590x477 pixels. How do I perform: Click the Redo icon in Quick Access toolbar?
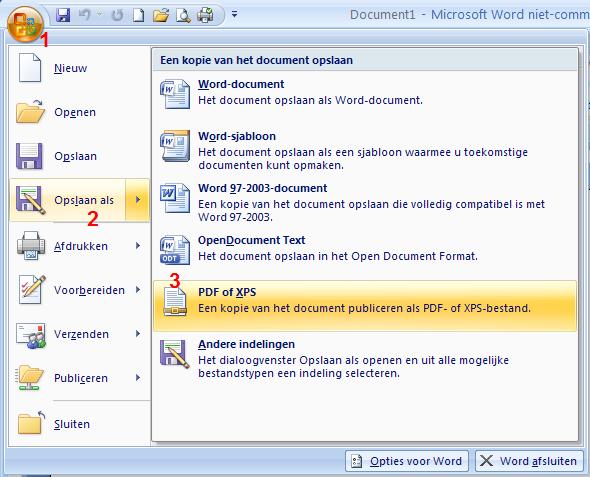pos(118,15)
